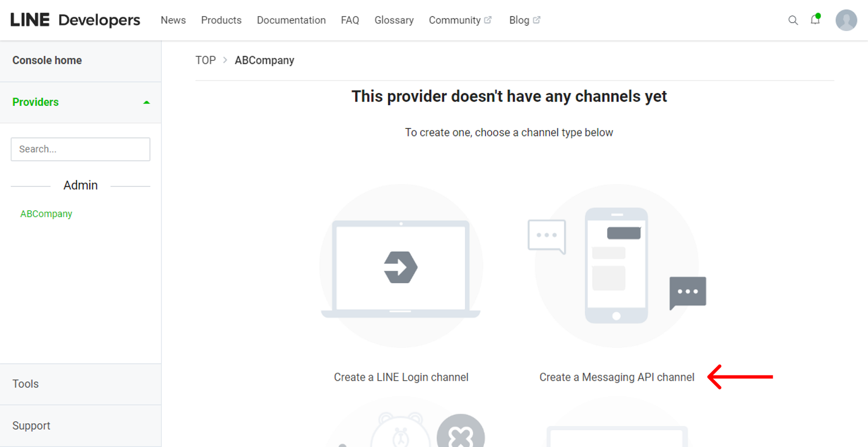
Task: Open the News menu item
Action: 173,20
